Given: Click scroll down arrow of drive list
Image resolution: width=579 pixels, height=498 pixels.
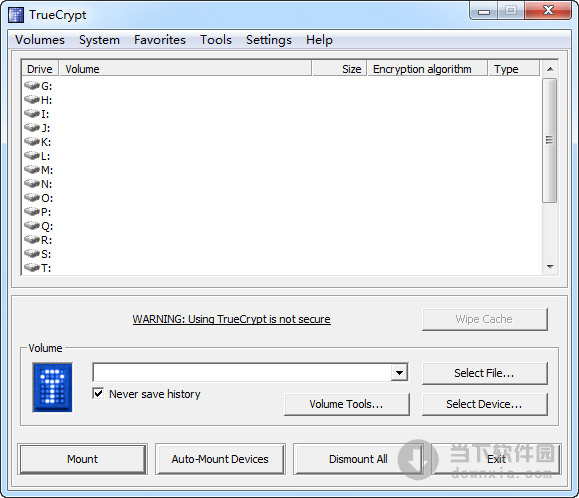Looking at the screenshot, I should click(x=550, y=267).
